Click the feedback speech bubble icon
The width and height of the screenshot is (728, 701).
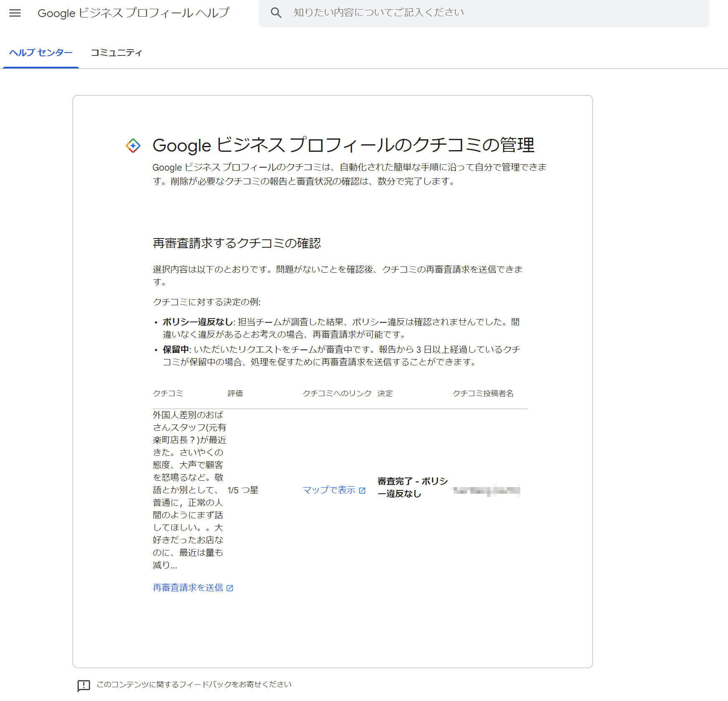point(83,685)
